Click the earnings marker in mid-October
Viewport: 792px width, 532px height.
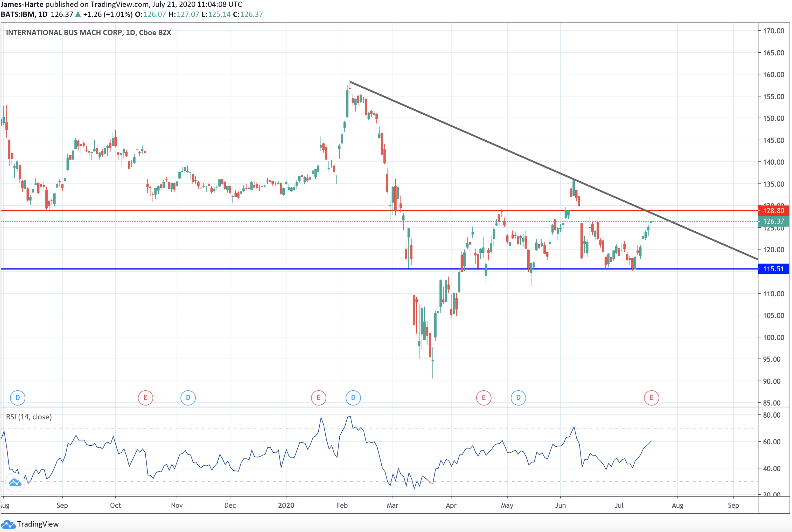coord(145,398)
